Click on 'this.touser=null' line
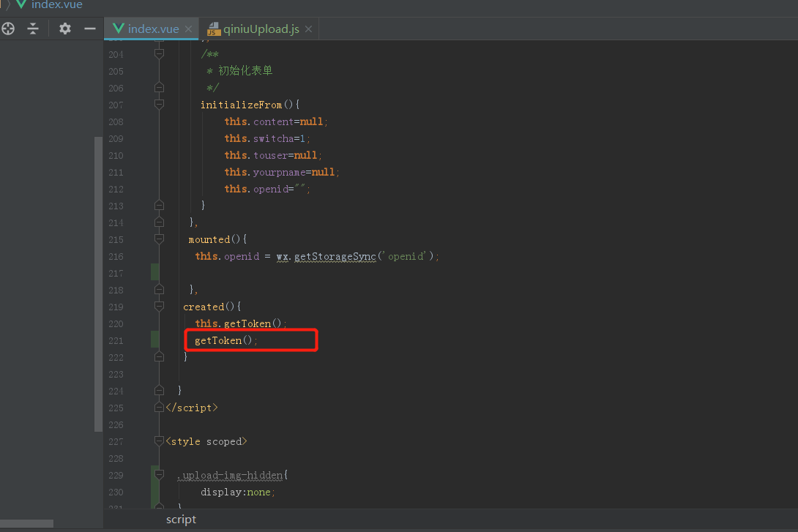Image resolution: width=798 pixels, height=532 pixels. point(273,155)
